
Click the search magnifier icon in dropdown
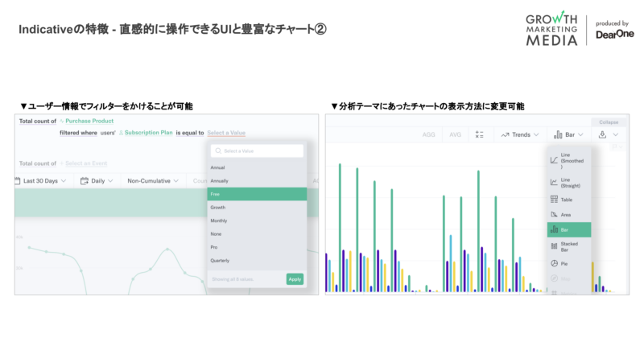coord(218,150)
